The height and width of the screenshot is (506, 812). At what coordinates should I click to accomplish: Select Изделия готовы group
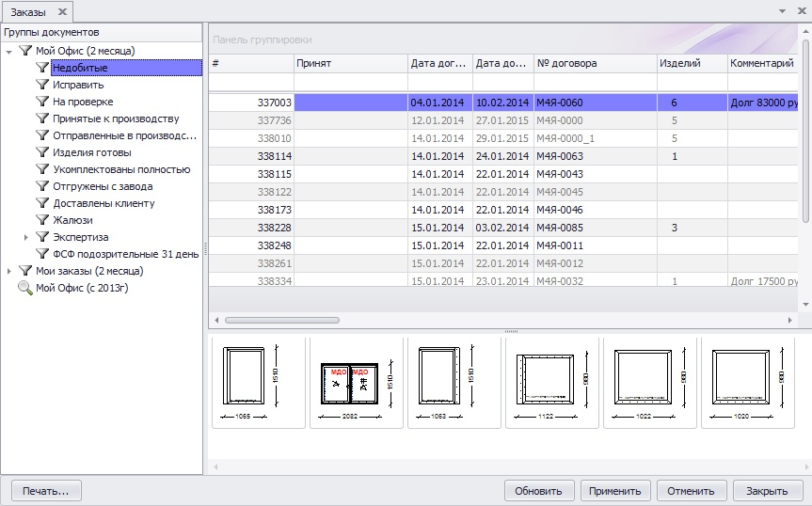(x=92, y=152)
